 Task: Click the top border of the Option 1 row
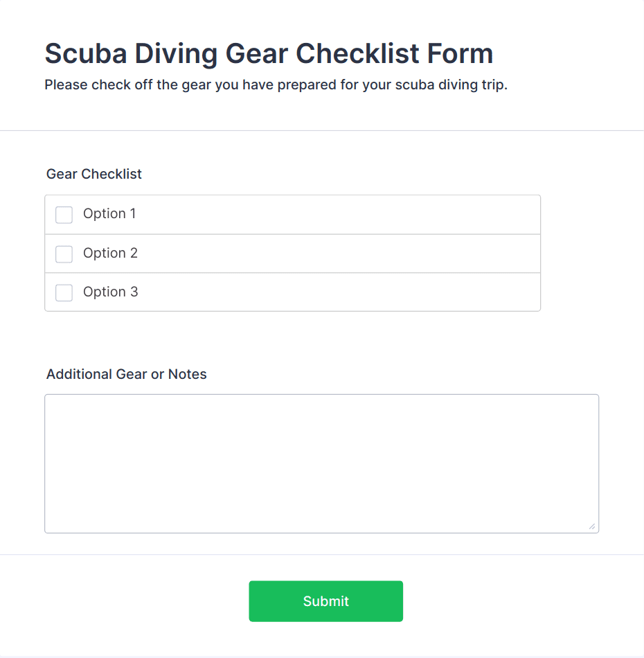pos(293,195)
